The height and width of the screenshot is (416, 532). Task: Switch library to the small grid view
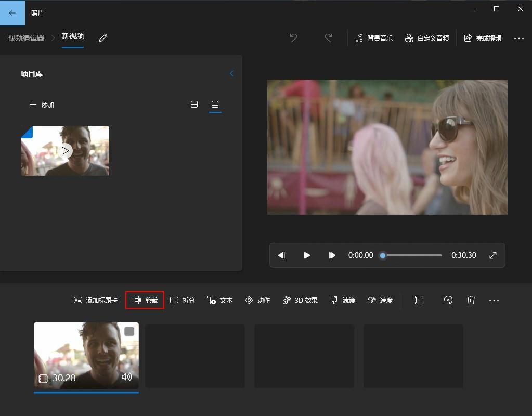(x=215, y=104)
